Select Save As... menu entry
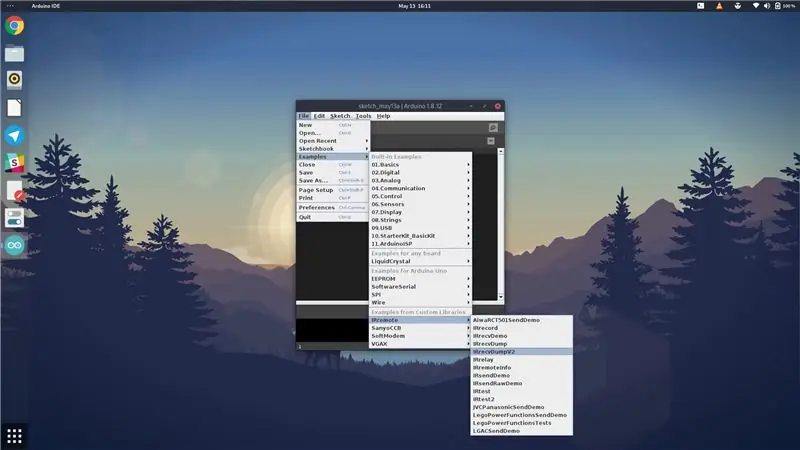800x450 pixels. tap(333, 181)
